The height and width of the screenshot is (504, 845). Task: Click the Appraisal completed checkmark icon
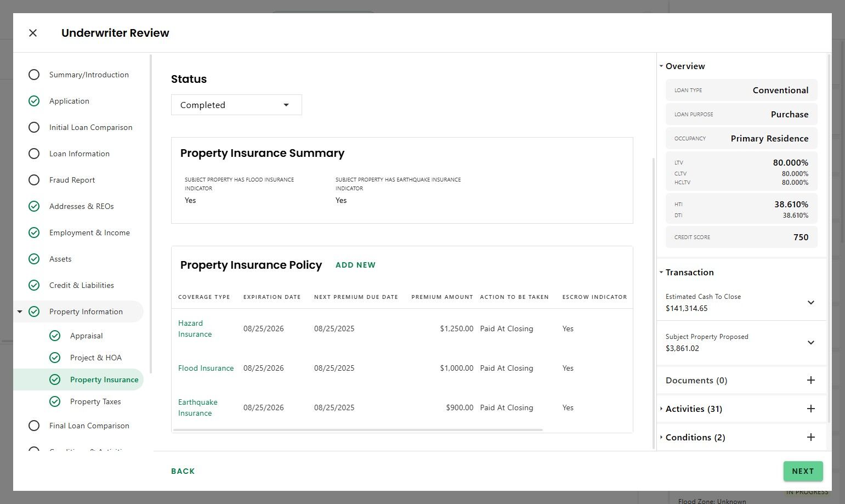[55, 336]
